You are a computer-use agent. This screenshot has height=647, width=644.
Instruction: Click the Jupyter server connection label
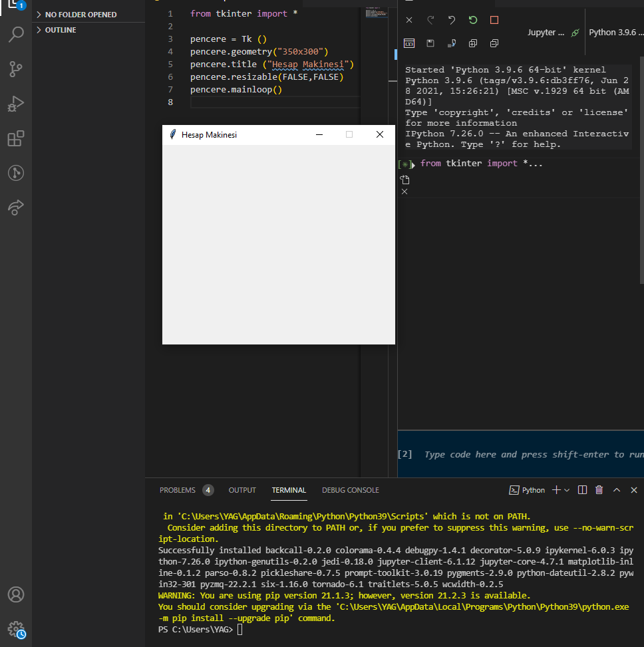tap(547, 32)
